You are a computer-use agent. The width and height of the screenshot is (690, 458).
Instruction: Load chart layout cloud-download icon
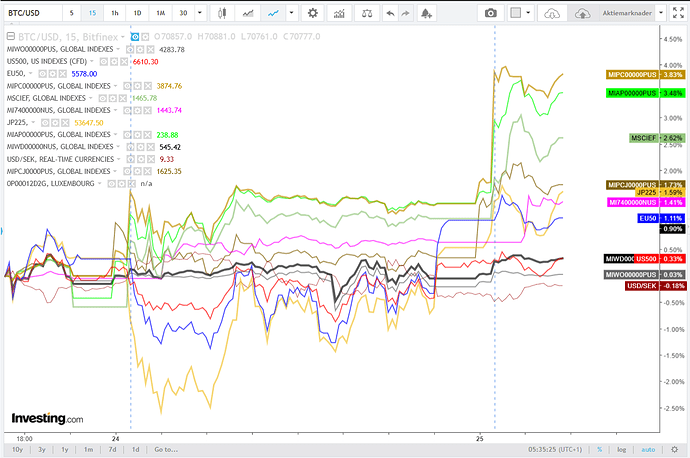click(552, 13)
